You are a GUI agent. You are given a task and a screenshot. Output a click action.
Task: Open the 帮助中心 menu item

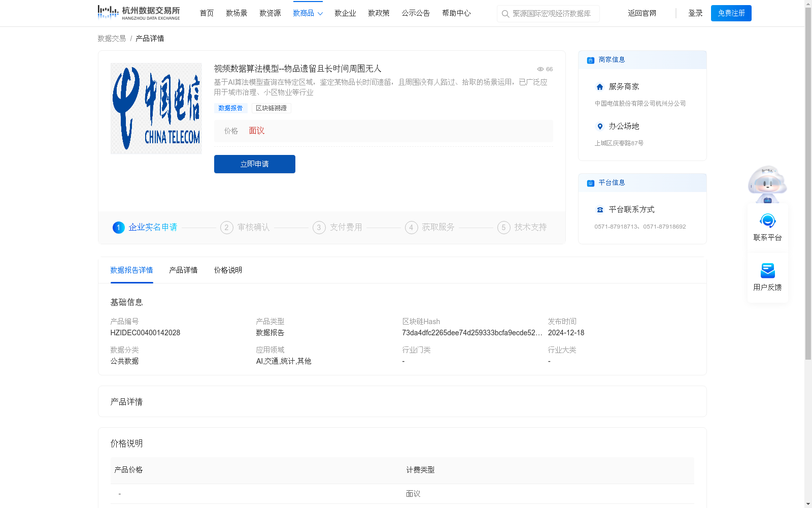tap(456, 13)
